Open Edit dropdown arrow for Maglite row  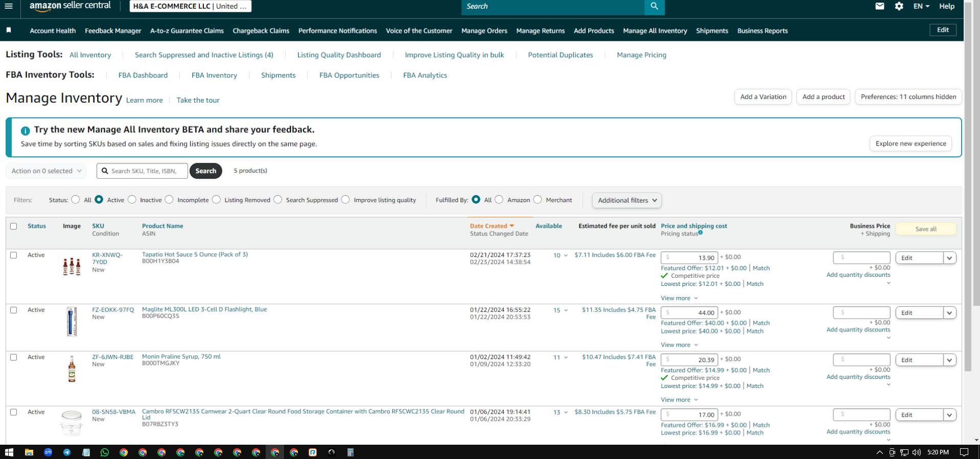click(x=949, y=313)
